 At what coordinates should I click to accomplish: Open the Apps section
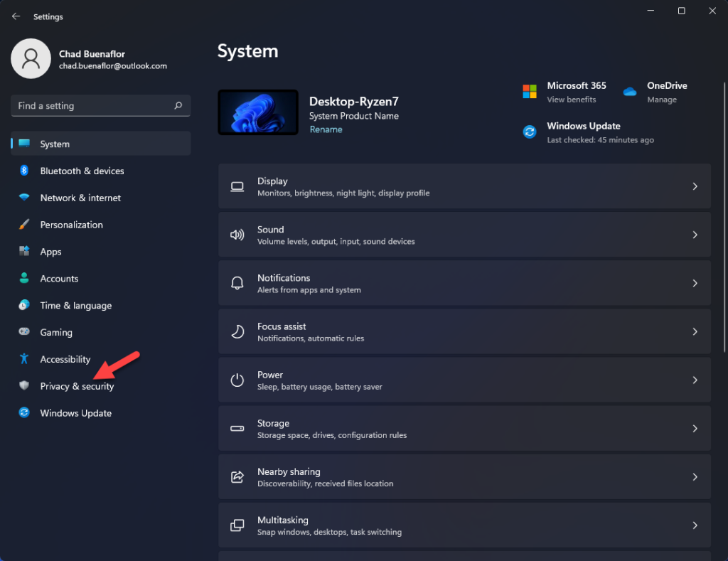click(x=101, y=251)
